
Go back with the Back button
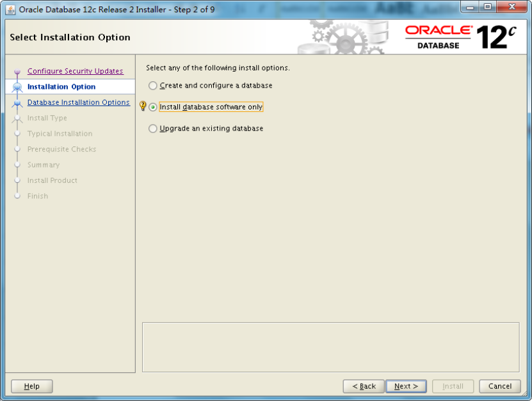[x=364, y=386]
